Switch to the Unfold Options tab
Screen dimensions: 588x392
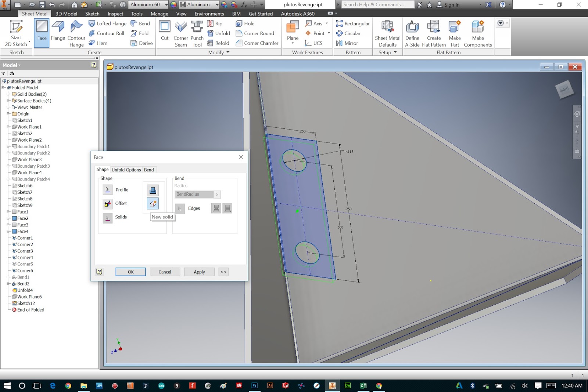[126, 170]
